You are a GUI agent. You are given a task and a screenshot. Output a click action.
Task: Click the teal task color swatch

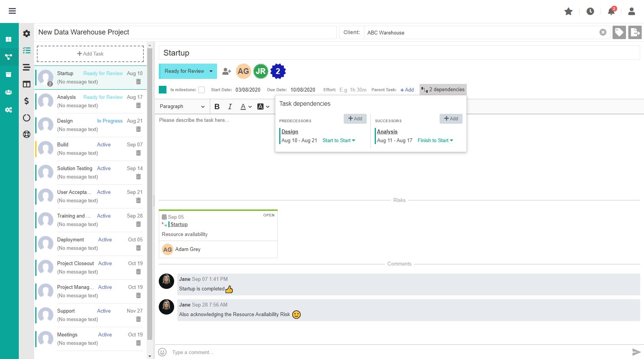tap(163, 90)
